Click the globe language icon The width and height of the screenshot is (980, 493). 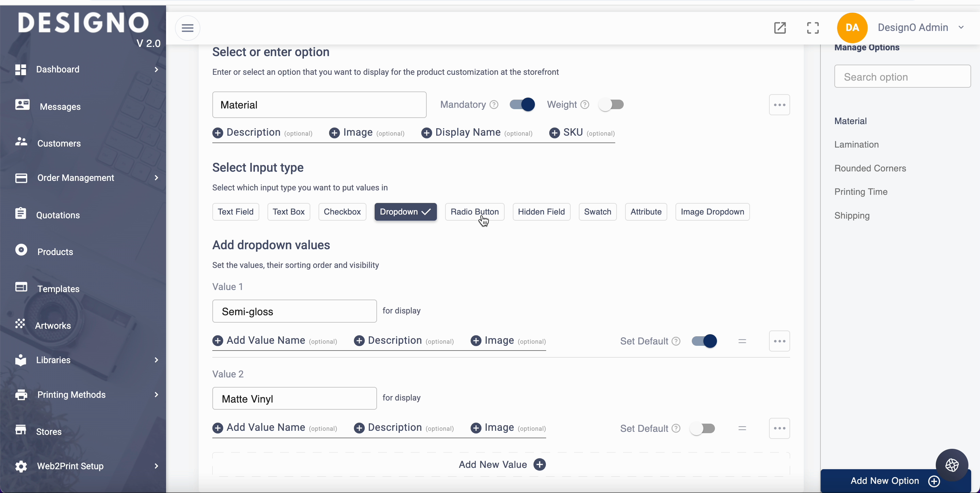click(x=951, y=464)
